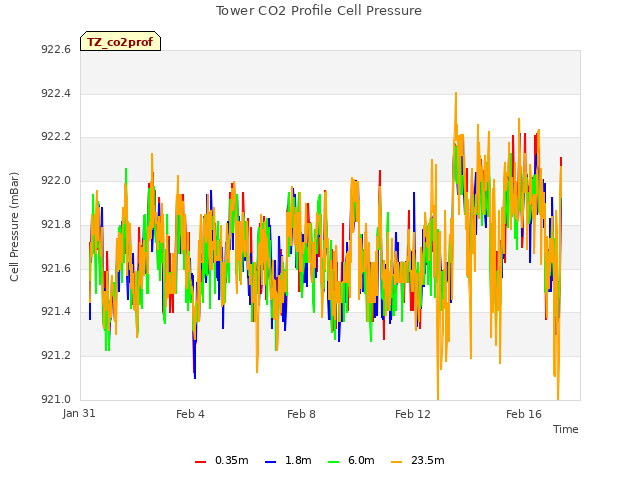Click the 922.4 y-axis tick label

coord(56,93)
